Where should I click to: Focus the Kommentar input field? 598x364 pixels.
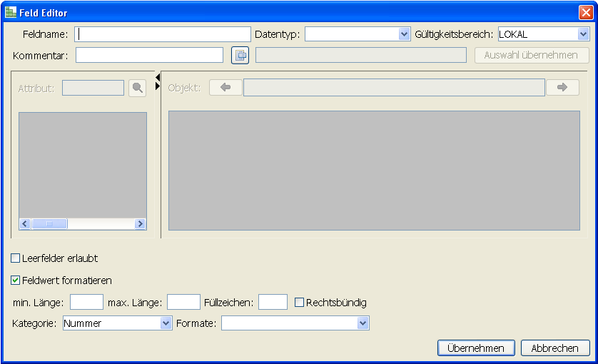[x=149, y=55]
